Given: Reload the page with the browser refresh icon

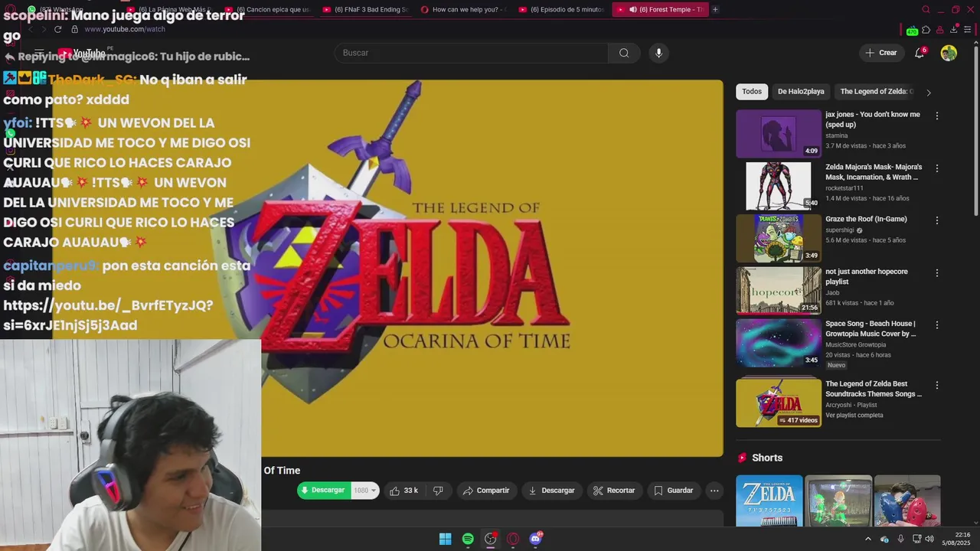Looking at the screenshot, I should tap(57, 29).
